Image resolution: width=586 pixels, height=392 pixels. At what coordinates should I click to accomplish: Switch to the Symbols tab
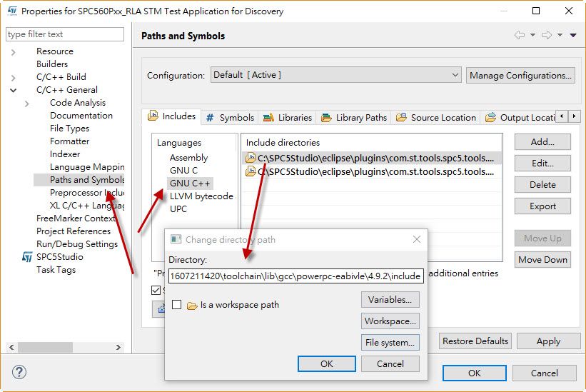pos(231,117)
